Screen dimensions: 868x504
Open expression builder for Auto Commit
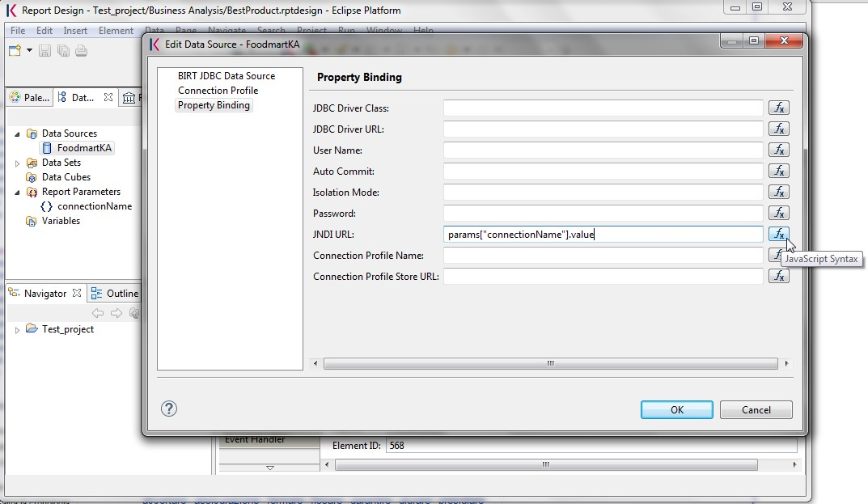tap(779, 172)
